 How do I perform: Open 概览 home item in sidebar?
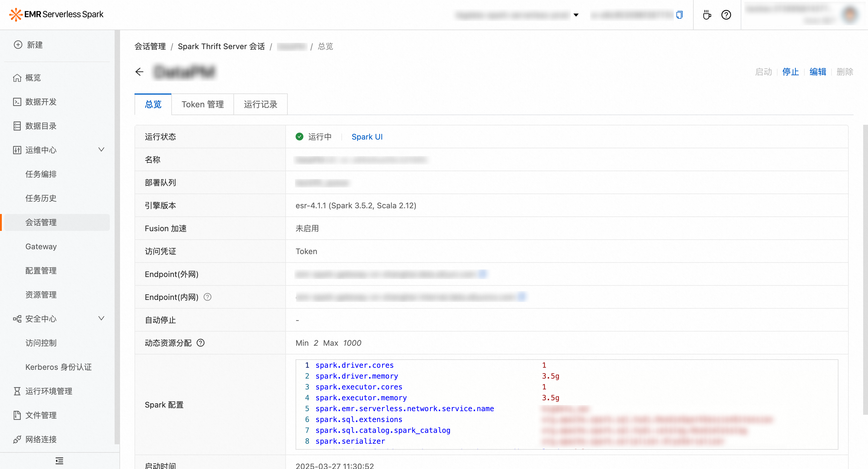33,78
